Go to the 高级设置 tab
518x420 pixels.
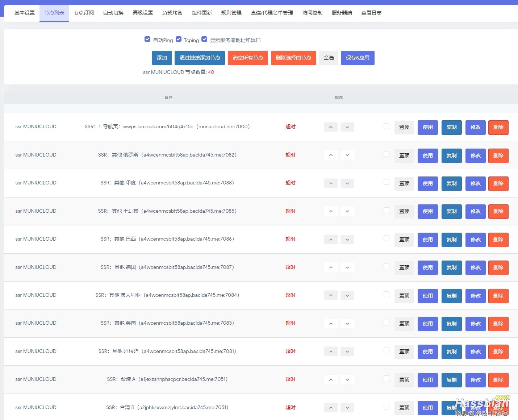pyautogui.click(x=143, y=13)
